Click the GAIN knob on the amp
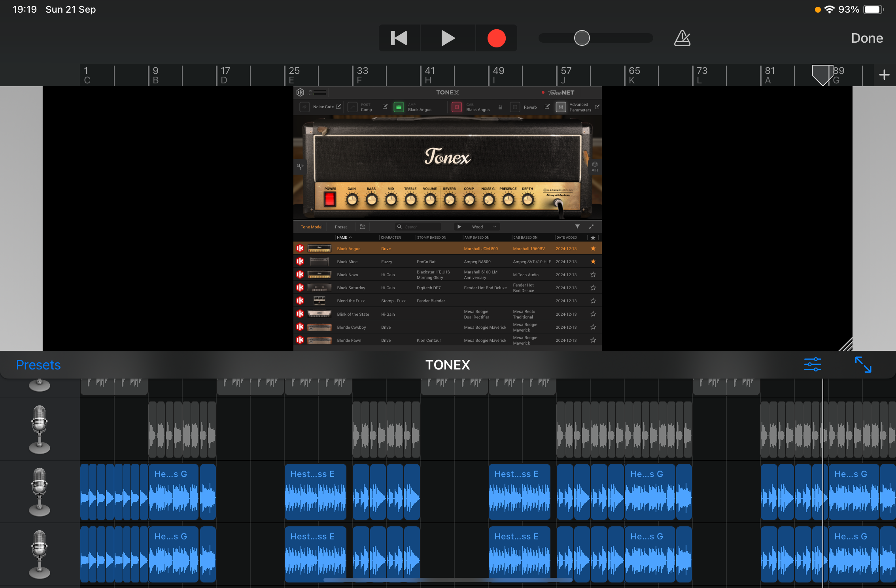896x588 pixels. (352, 200)
